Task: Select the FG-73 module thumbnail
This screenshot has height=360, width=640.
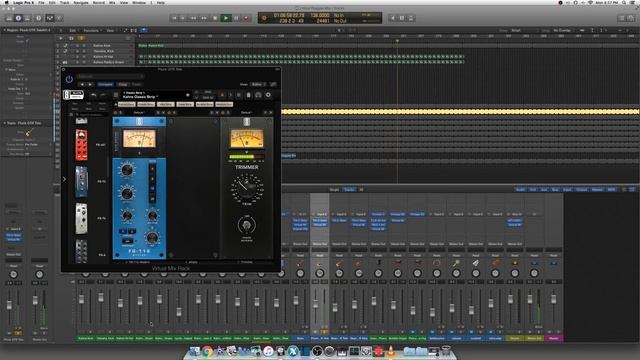Action: pos(81,182)
